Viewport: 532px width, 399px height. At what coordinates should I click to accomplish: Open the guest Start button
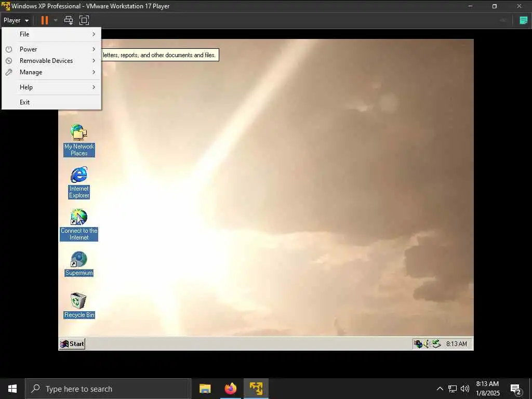coord(72,344)
